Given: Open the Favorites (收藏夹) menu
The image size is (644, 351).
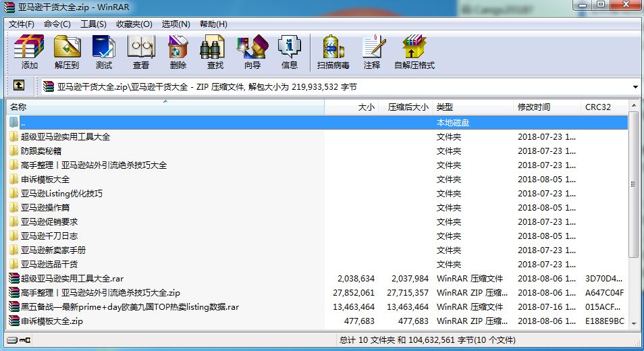Looking at the screenshot, I should pos(134,24).
